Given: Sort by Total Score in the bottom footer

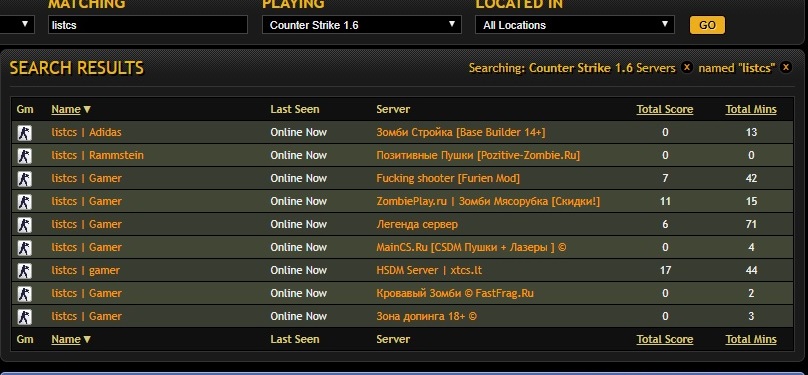Looking at the screenshot, I should click(x=665, y=339).
